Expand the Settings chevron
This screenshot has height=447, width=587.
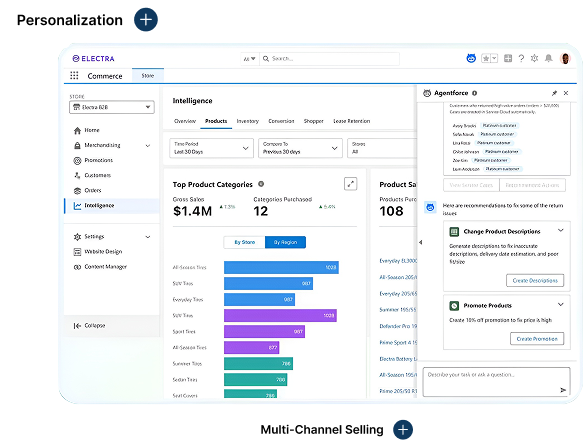148,237
